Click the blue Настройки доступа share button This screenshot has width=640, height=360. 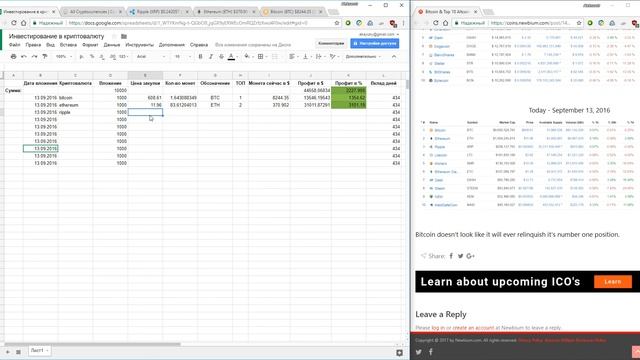375,43
